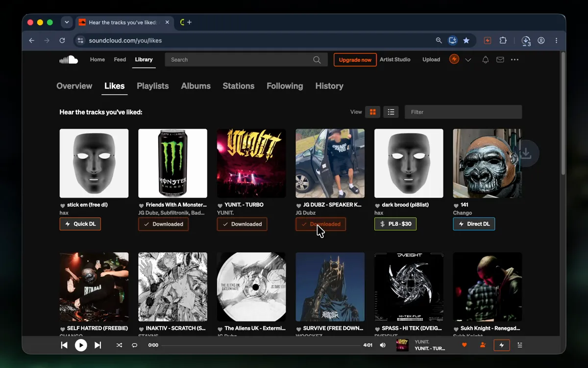
Task: Toggle like heart on stick em (free dl)
Action: (x=62, y=206)
